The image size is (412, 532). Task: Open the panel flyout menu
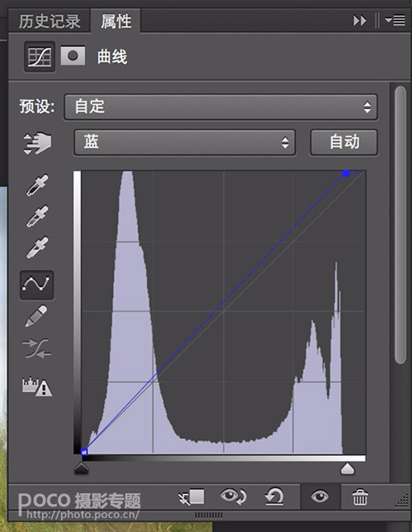coord(395,21)
